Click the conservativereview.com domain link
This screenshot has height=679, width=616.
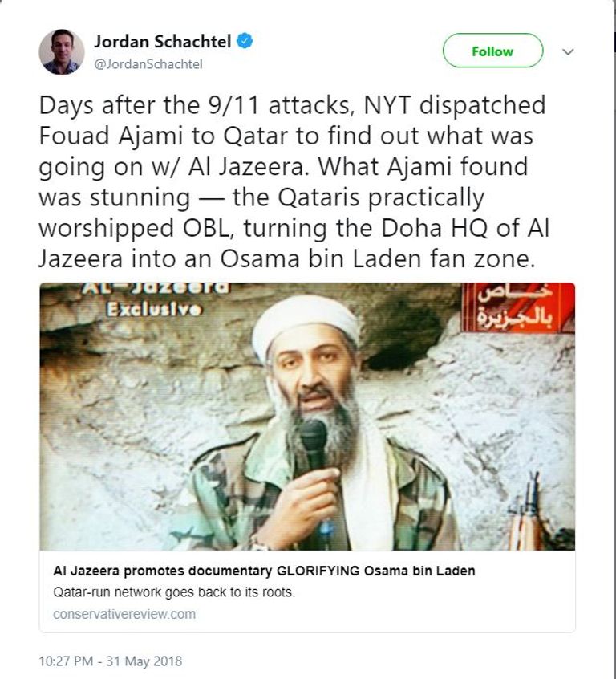(x=124, y=614)
